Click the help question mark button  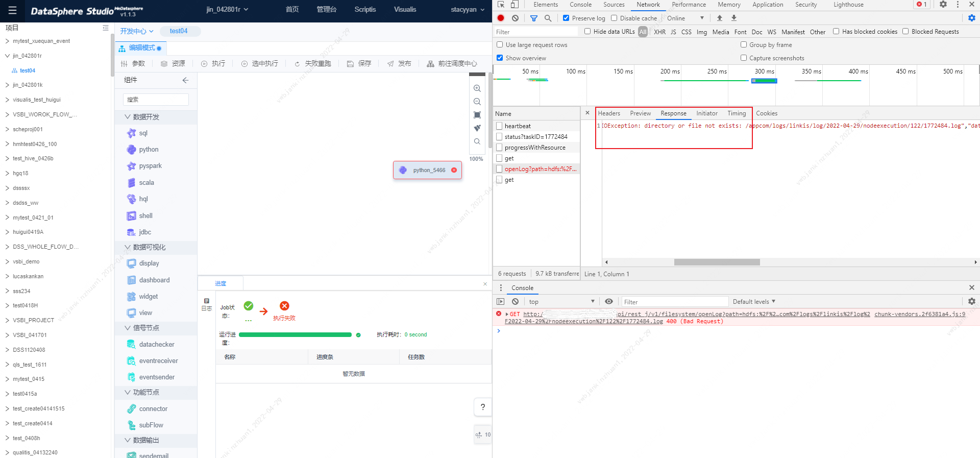pos(483,407)
